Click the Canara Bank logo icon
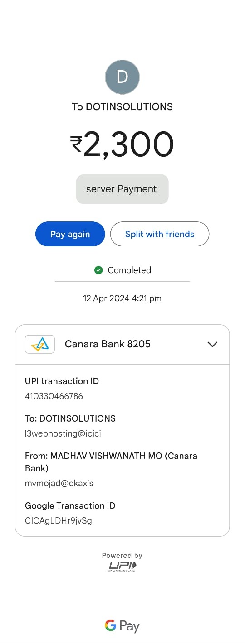Image resolution: width=245 pixels, height=644 pixels. [40, 344]
